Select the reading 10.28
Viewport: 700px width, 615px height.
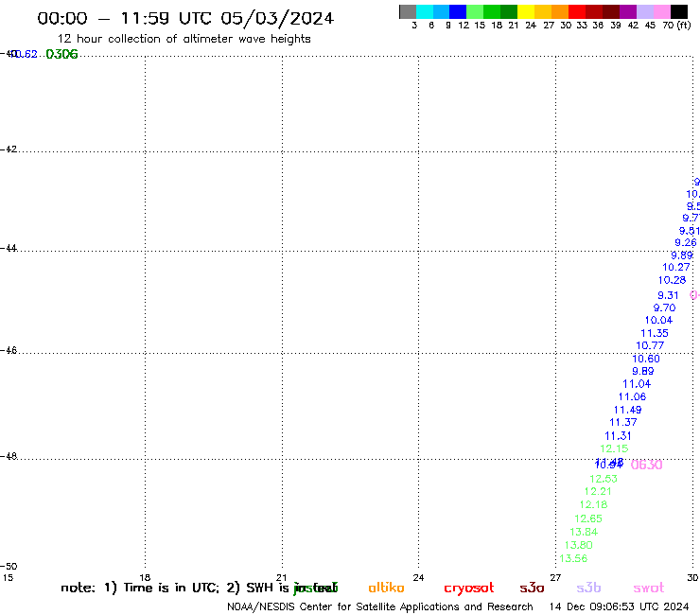[x=672, y=280]
